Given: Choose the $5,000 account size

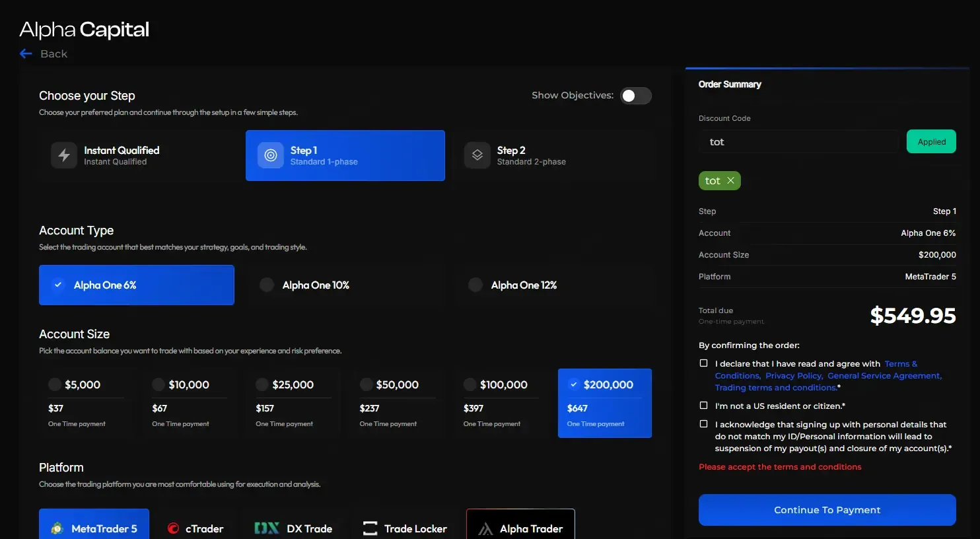Looking at the screenshot, I should pos(86,403).
